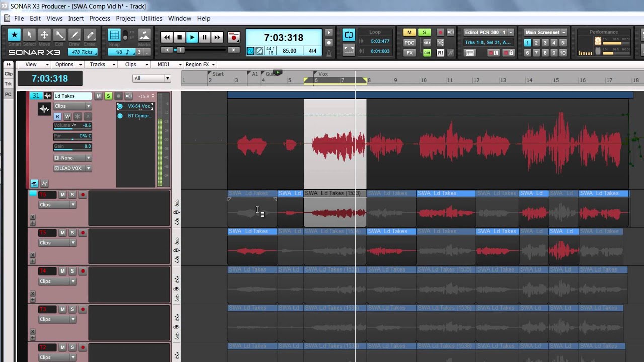Toggle power on VX-64 Voc effect
The width and height of the screenshot is (644, 362).
click(120, 106)
